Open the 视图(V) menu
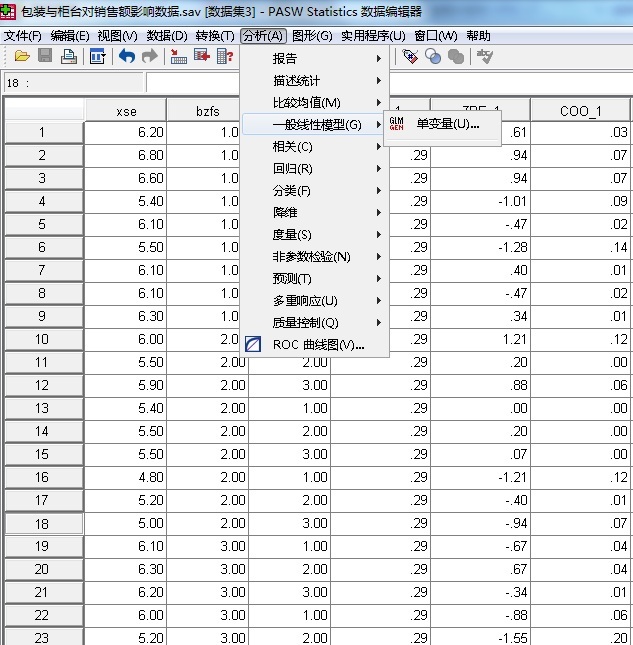633x645 pixels. pos(117,36)
